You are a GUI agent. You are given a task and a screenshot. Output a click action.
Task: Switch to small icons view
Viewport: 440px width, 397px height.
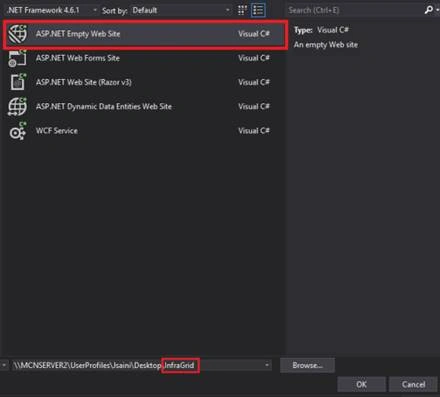pos(242,10)
